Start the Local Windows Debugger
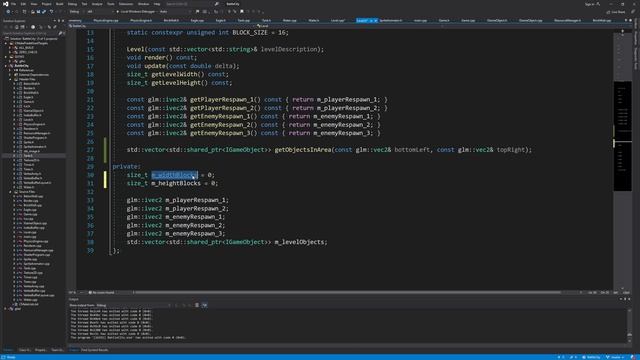 point(136,11)
